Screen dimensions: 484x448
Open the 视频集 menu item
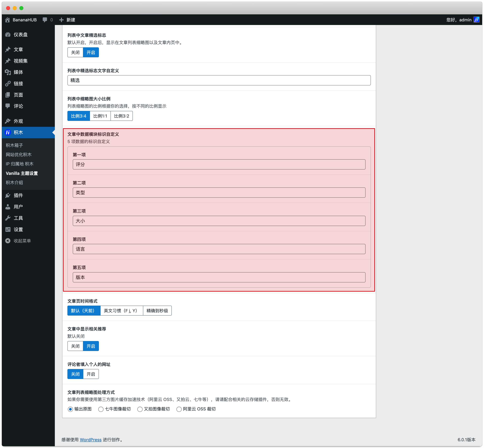coord(28,61)
